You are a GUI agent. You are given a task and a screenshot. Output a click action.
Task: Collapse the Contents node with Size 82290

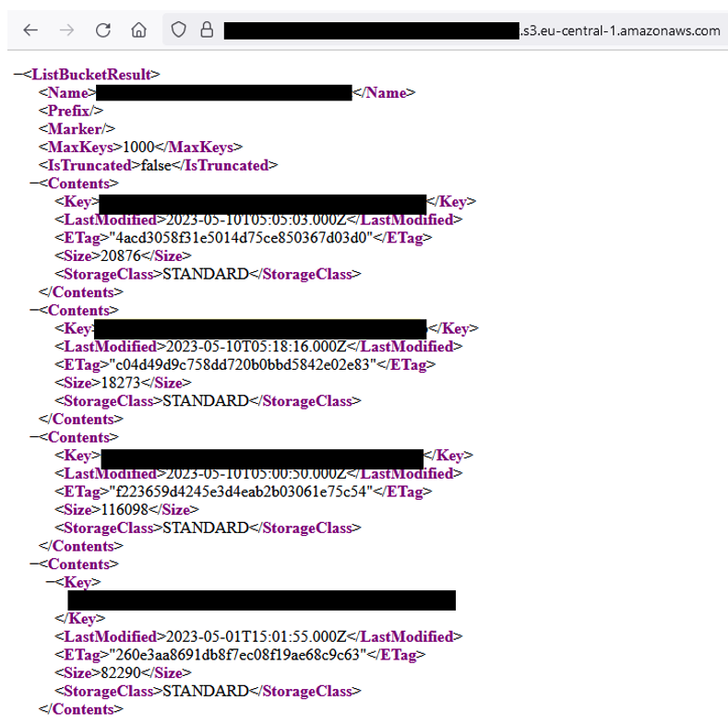coord(34,564)
